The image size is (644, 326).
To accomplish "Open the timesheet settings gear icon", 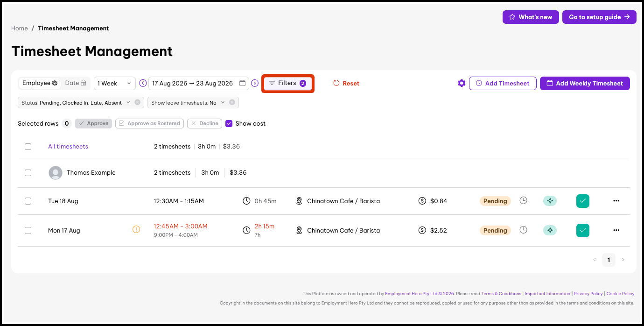I will [x=462, y=83].
